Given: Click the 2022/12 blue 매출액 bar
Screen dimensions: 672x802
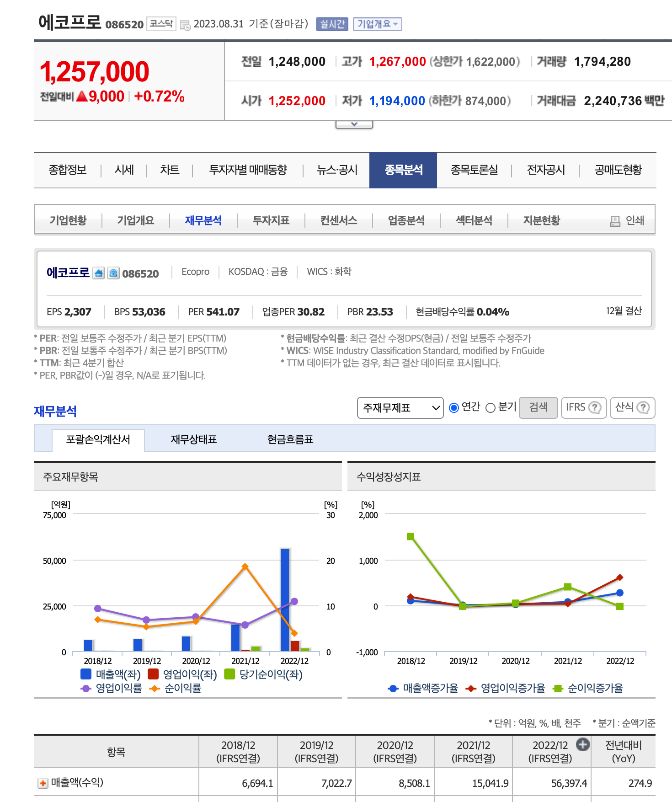Looking at the screenshot, I should [285, 600].
